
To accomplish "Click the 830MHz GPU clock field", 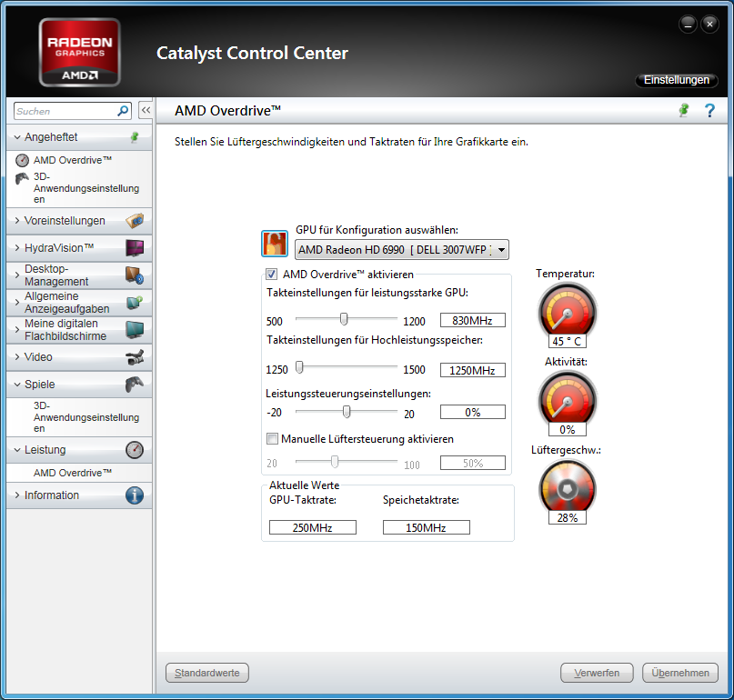I will click(473, 321).
